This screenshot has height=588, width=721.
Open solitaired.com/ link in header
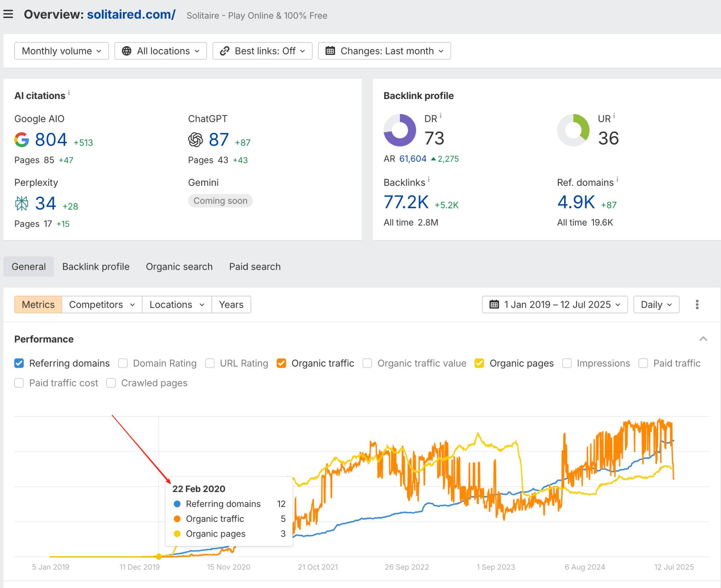(131, 14)
